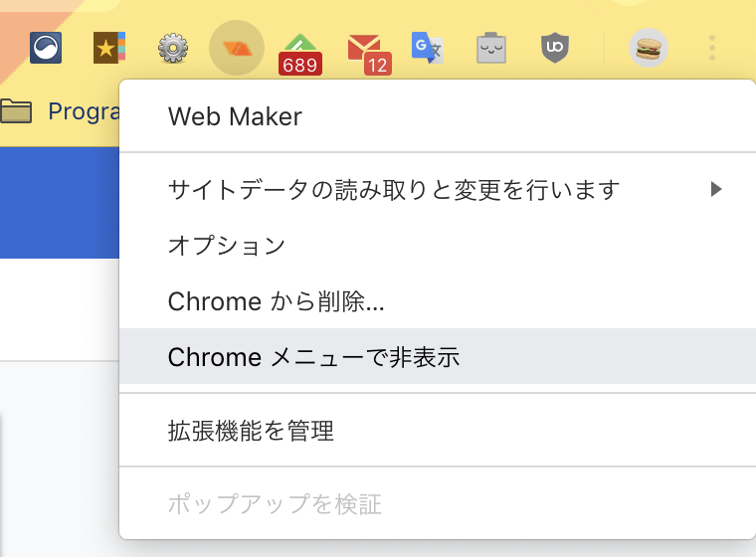The height and width of the screenshot is (557, 756).
Task: Open the uBlock Origin shield icon
Action: (555, 48)
